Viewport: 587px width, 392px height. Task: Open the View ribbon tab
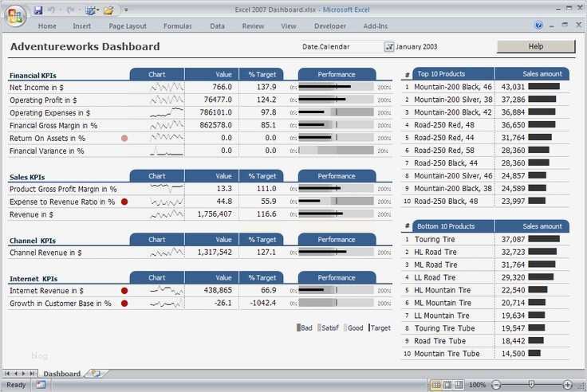tap(289, 25)
